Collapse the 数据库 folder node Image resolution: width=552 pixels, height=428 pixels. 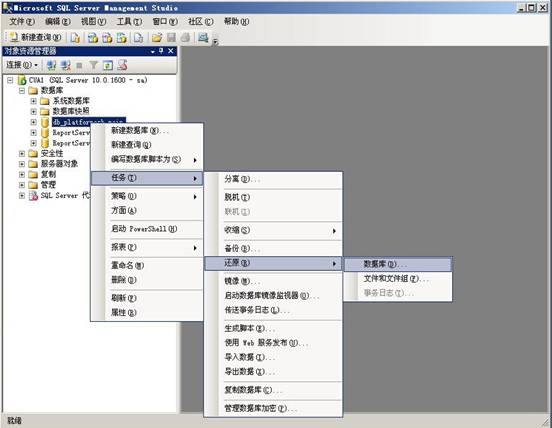pos(22,90)
